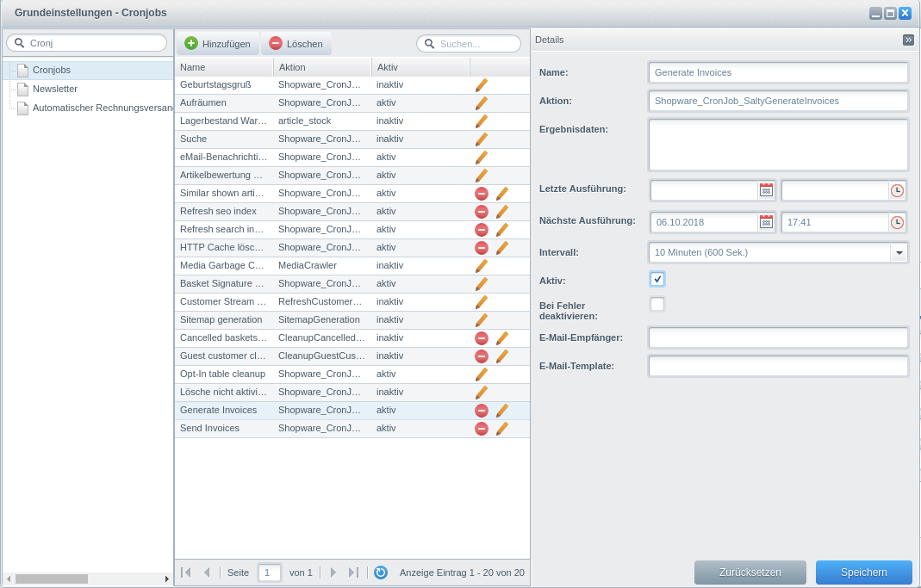Open the Intervall dropdown

pos(899,252)
